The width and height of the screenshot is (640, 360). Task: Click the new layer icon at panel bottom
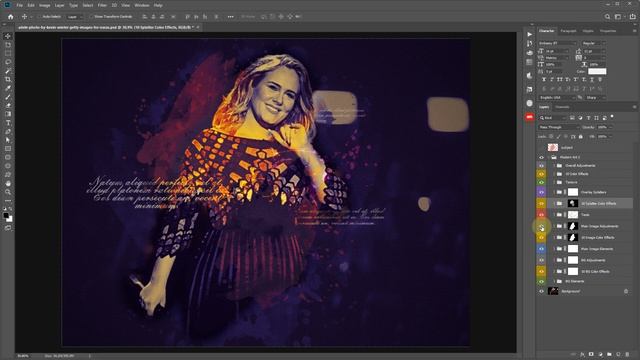(618, 354)
